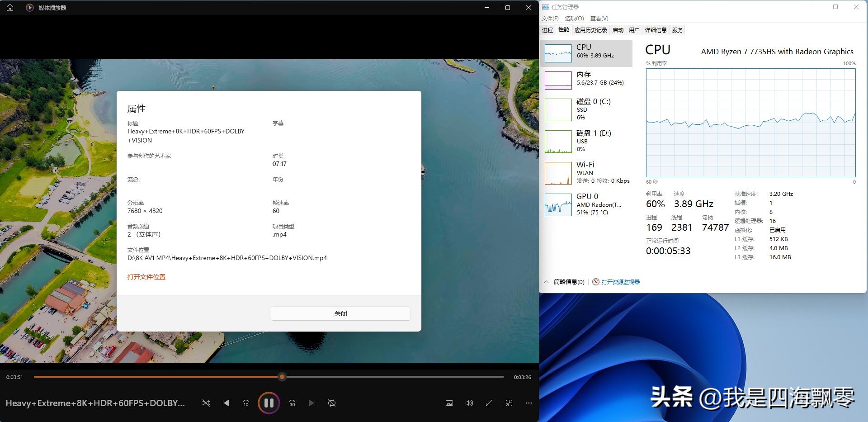
Task: Skip forward 30 seconds
Action: pyautogui.click(x=292, y=403)
